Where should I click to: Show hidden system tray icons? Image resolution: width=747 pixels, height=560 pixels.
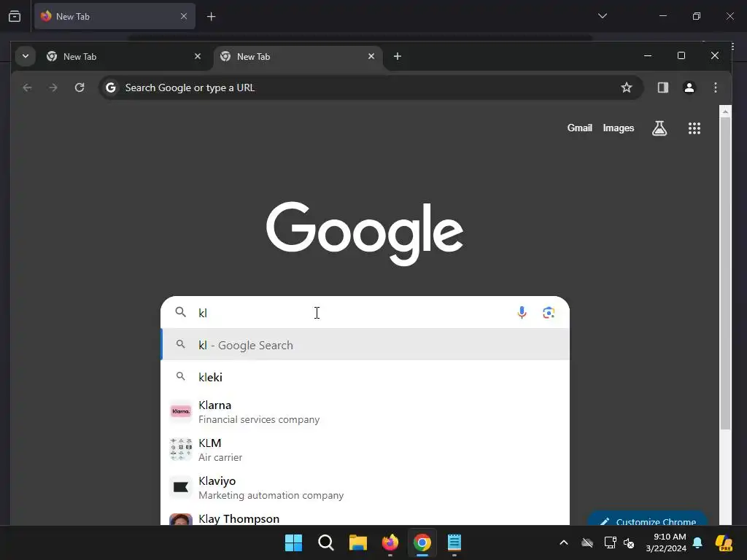pos(564,542)
